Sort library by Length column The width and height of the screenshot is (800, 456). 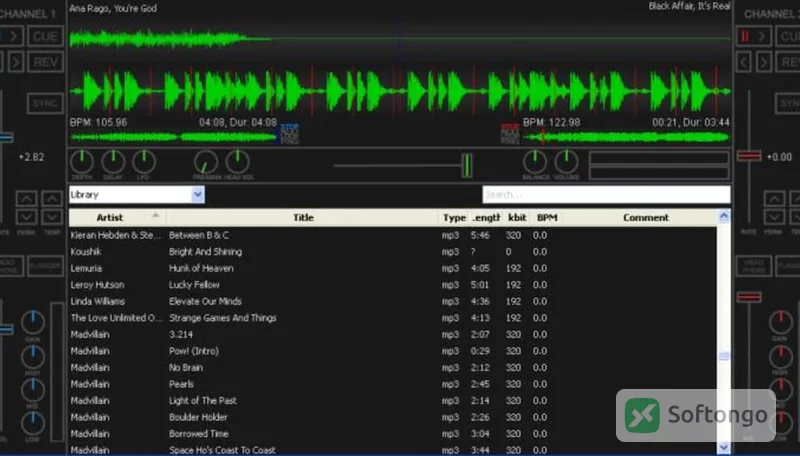click(x=486, y=217)
